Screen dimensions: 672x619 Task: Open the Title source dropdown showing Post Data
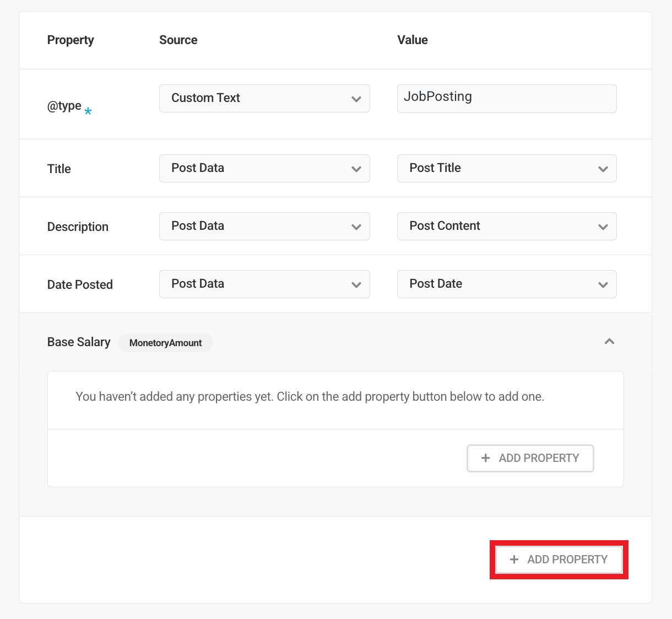tap(264, 168)
